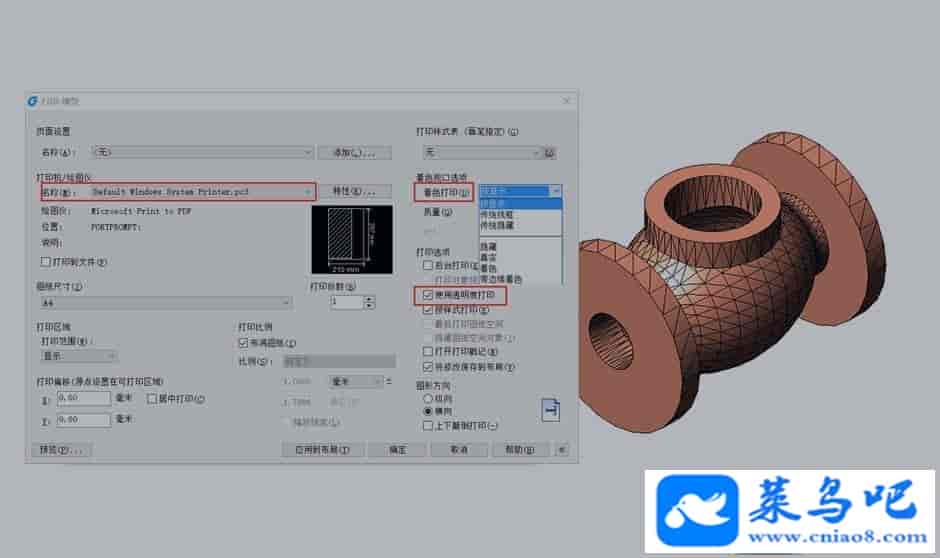Click the GstarCAD logo in the dialog title bar

(x=32, y=101)
